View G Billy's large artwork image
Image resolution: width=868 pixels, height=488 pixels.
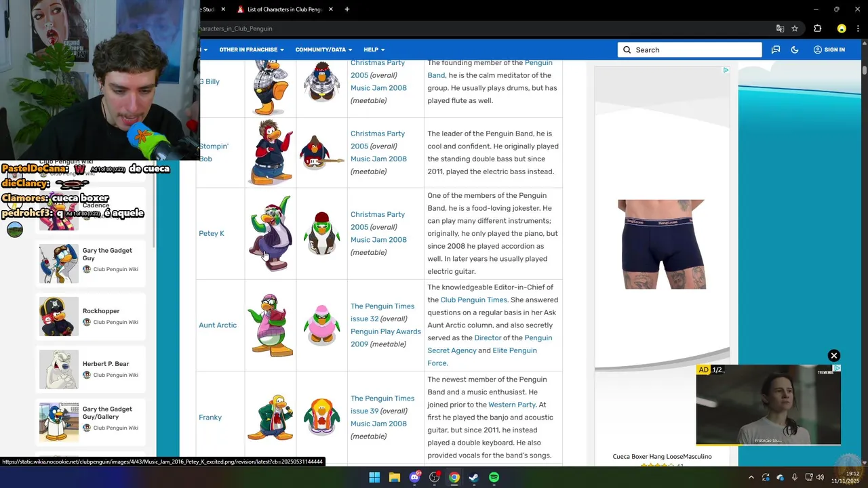coord(271,87)
